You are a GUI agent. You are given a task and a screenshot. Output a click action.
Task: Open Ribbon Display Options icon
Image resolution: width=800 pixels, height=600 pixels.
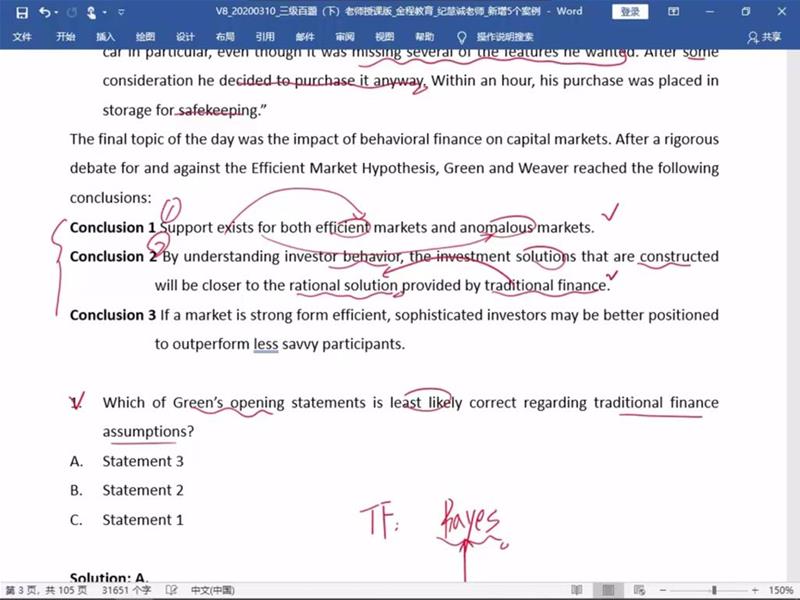coord(673,12)
